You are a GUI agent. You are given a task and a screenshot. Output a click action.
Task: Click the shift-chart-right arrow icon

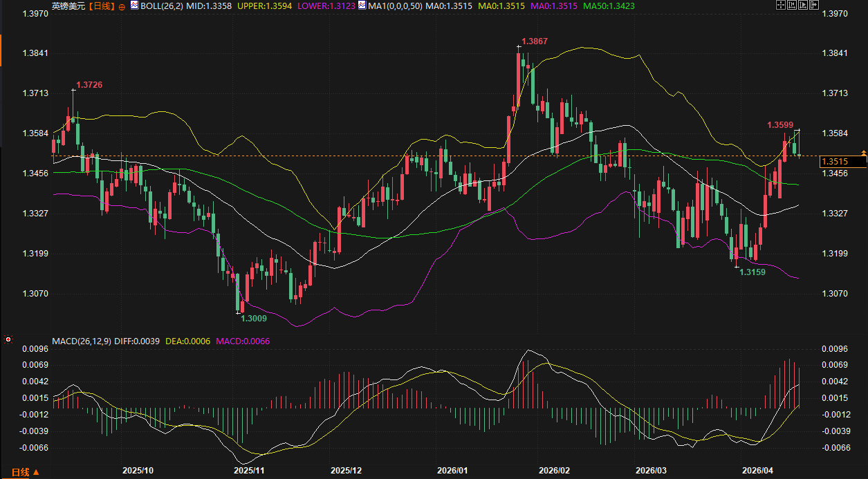pos(813,6)
